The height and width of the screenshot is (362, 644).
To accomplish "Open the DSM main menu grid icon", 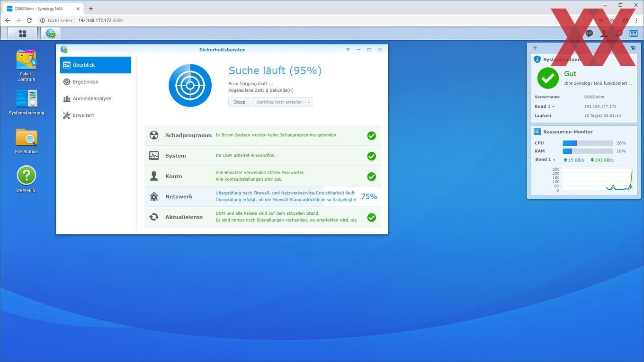I will (22, 34).
